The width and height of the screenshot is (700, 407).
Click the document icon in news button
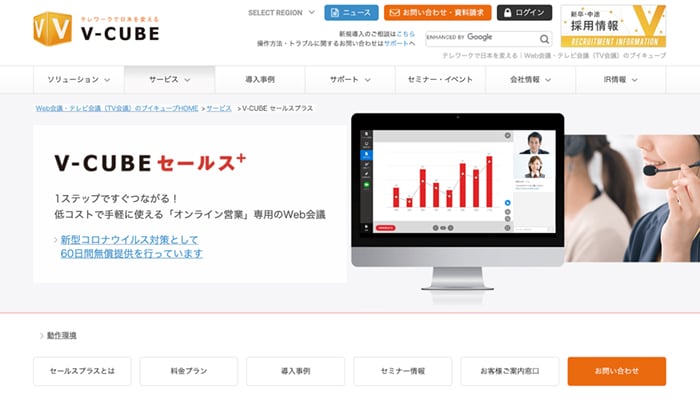334,12
